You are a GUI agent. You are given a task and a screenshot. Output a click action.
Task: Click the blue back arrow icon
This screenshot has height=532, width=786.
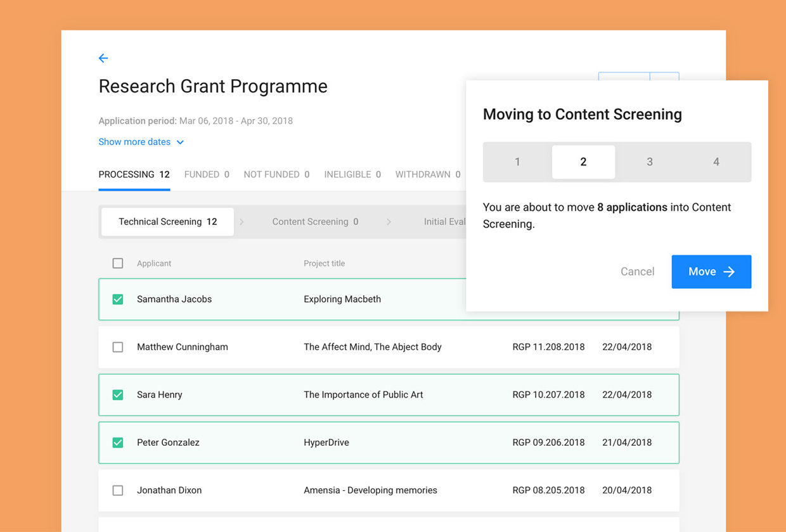click(x=103, y=58)
